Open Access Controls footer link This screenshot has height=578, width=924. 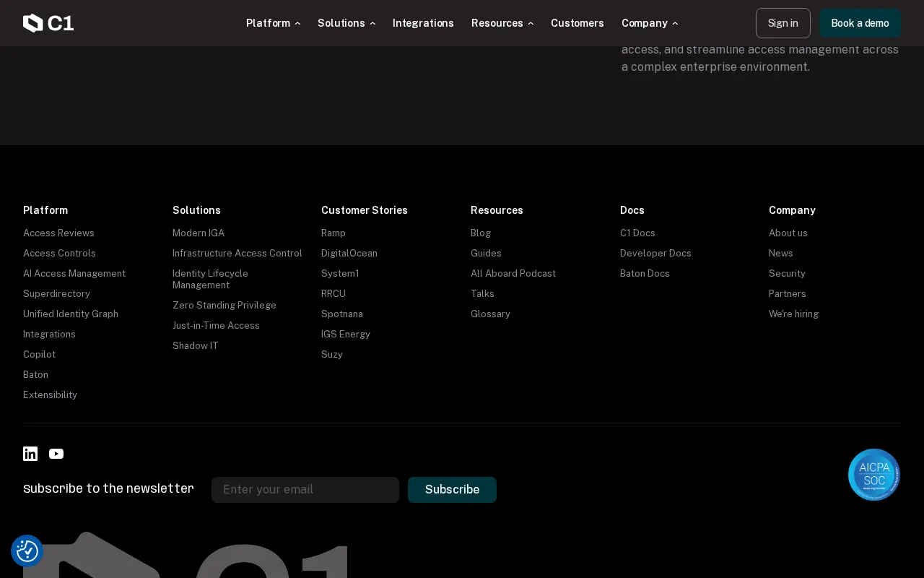pyautogui.click(x=59, y=253)
